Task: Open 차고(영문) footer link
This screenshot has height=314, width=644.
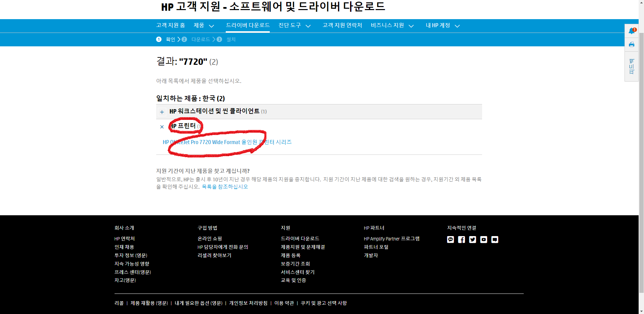Action: coord(125,280)
